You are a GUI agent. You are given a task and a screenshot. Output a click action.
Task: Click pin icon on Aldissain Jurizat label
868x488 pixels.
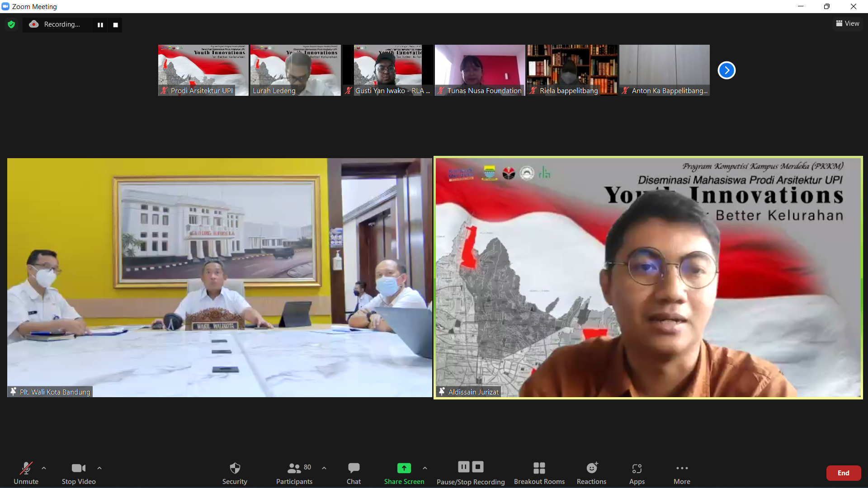442,391
